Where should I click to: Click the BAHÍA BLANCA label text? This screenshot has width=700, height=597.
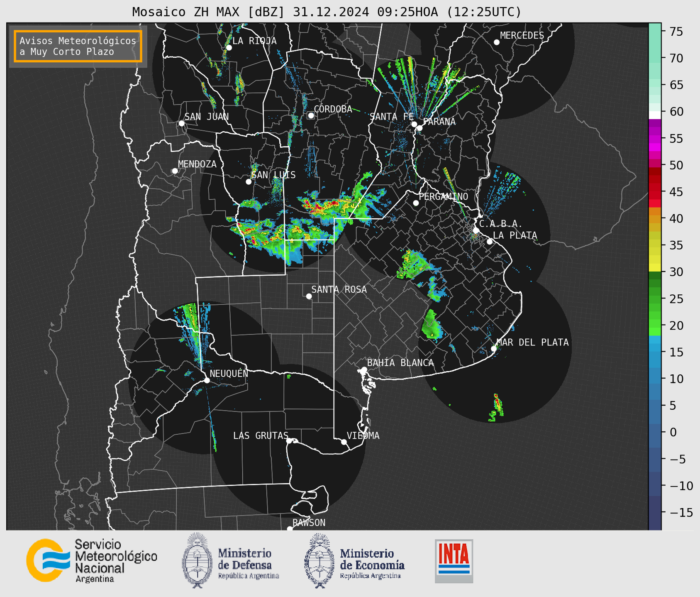pyautogui.click(x=400, y=362)
